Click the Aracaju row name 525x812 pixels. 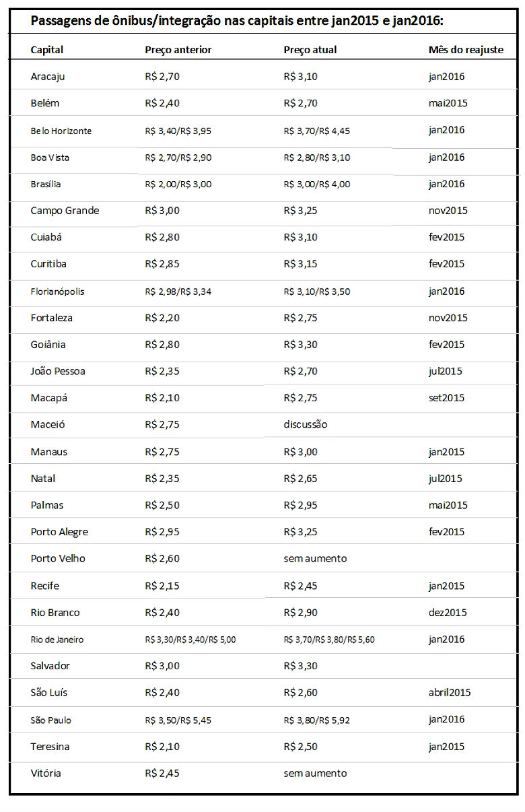point(48,77)
